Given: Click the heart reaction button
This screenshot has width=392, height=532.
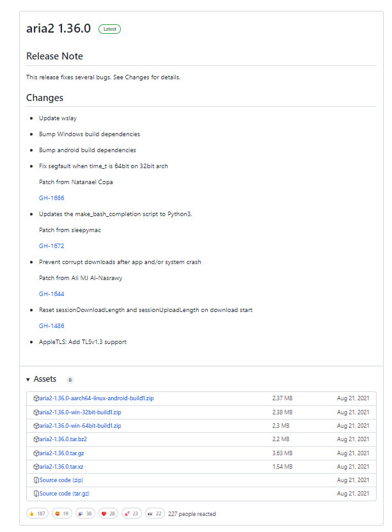Looking at the screenshot, I should tap(108, 513).
